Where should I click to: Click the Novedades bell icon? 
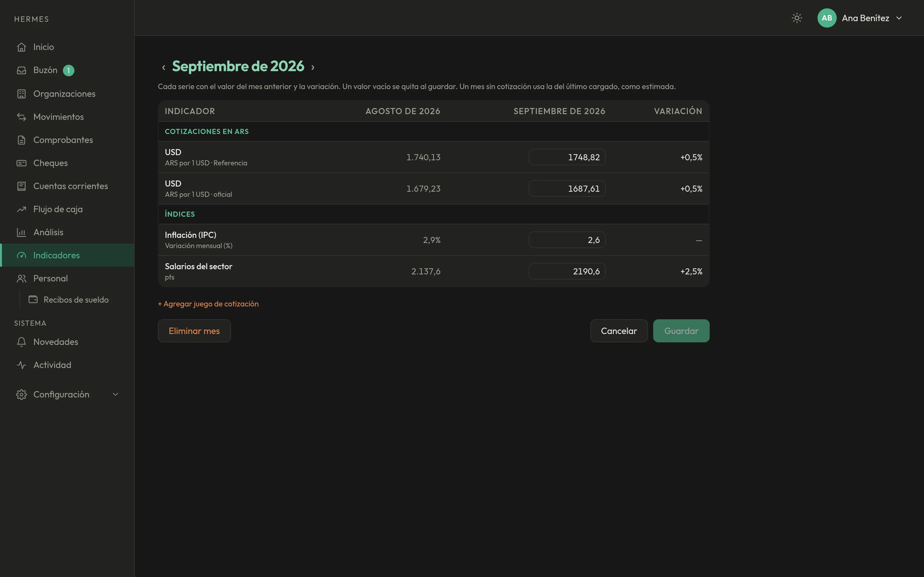point(21,342)
